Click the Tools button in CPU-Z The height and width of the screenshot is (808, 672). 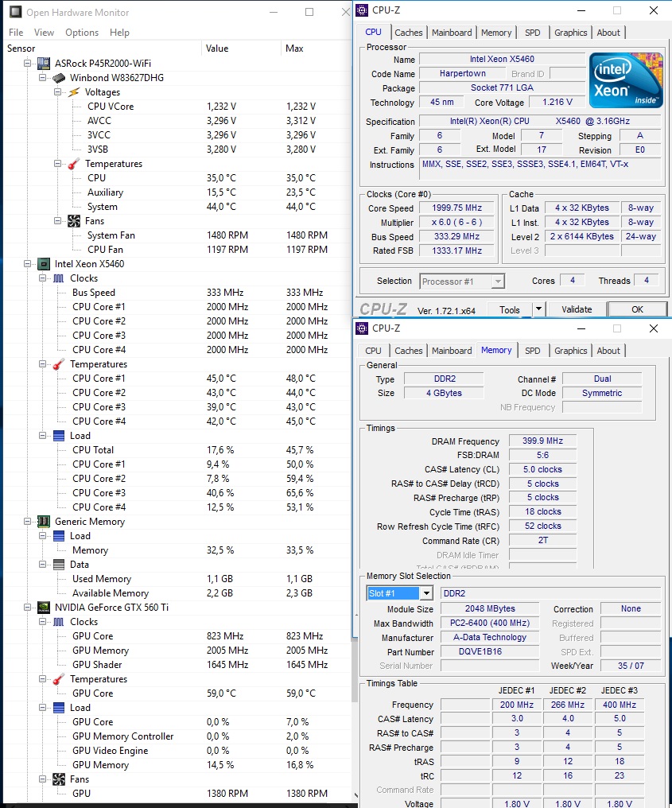pos(509,309)
